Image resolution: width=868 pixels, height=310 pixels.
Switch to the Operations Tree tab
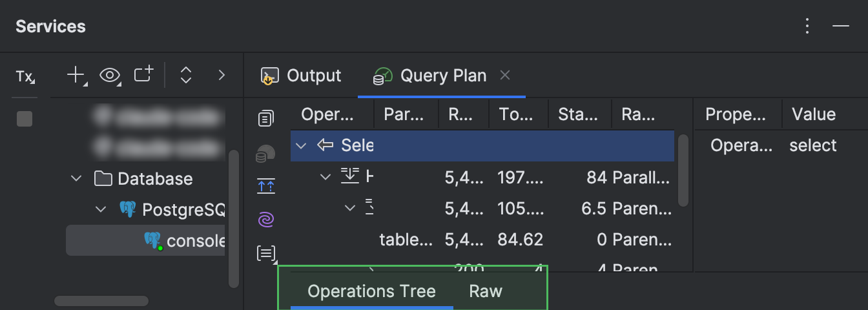tap(371, 291)
